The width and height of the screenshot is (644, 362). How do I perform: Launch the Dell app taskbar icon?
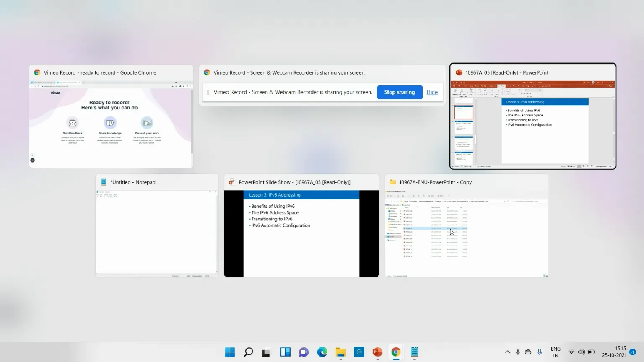359,352
